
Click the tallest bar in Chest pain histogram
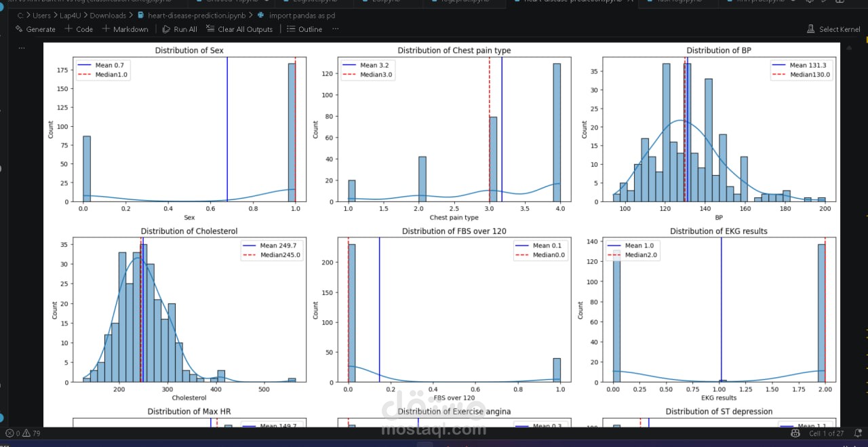(557, 132)
